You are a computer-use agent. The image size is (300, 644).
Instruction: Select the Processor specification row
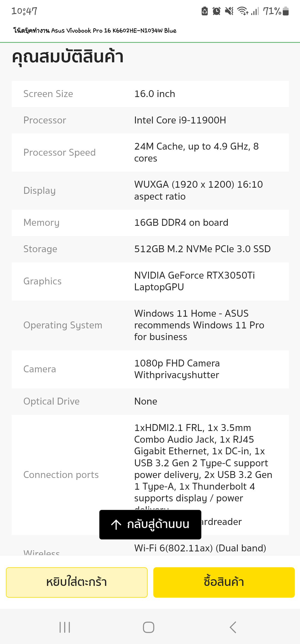(150, 120)
